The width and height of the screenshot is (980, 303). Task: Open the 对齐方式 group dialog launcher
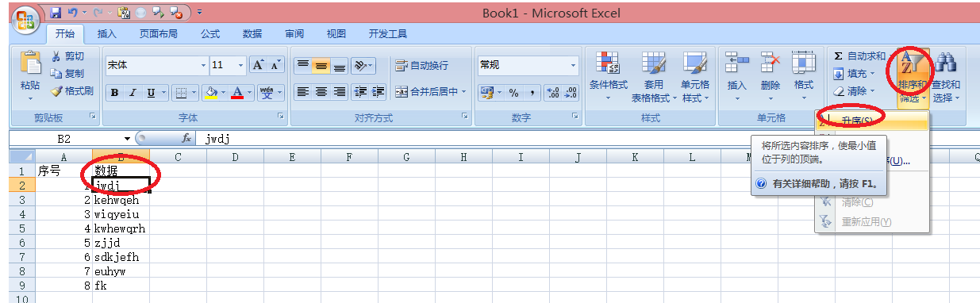point(466,117)
